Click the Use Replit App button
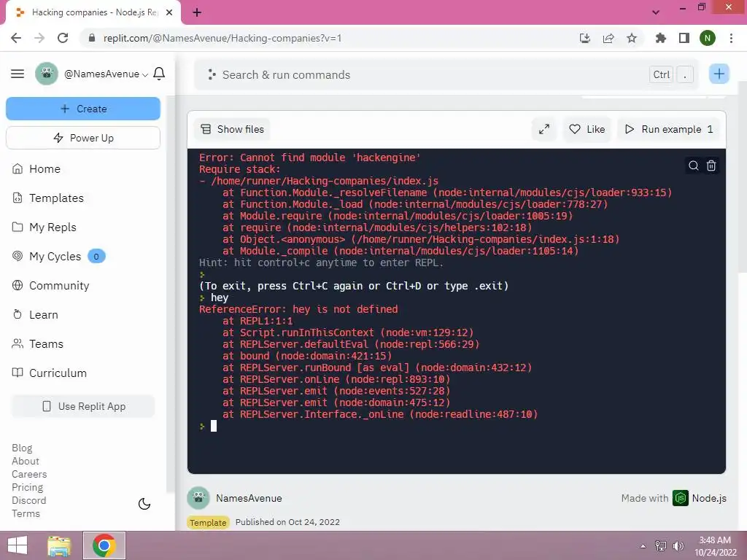The image size is (747, 560). [x=83, y=406]
